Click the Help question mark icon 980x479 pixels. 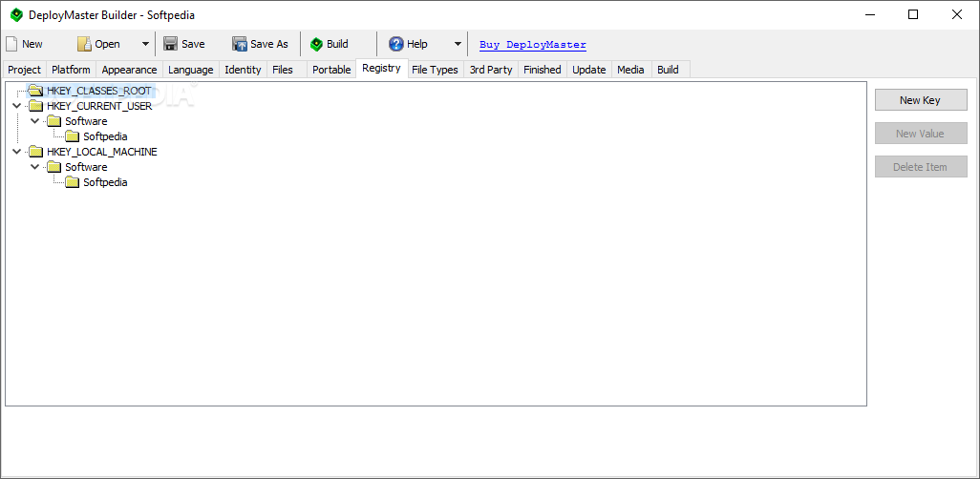[396, 44]
